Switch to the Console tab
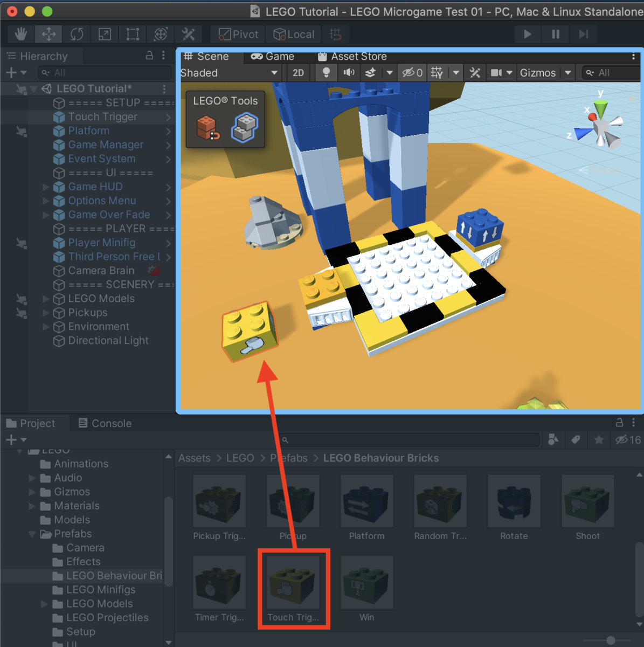This screenshot has width=644, height=647. [105, 423]
